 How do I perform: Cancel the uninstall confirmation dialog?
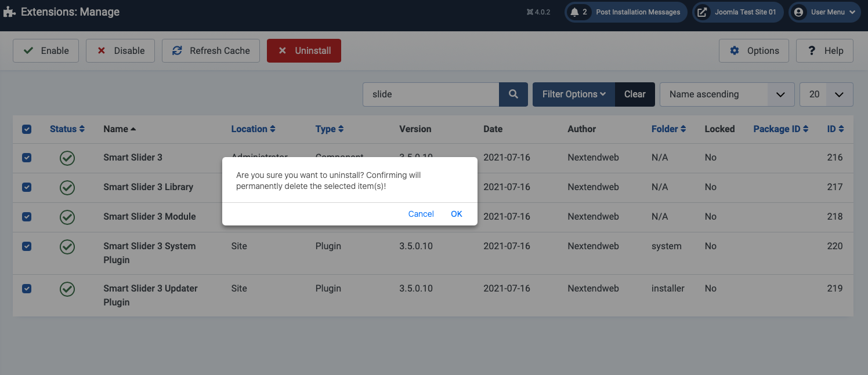(421, 214)
